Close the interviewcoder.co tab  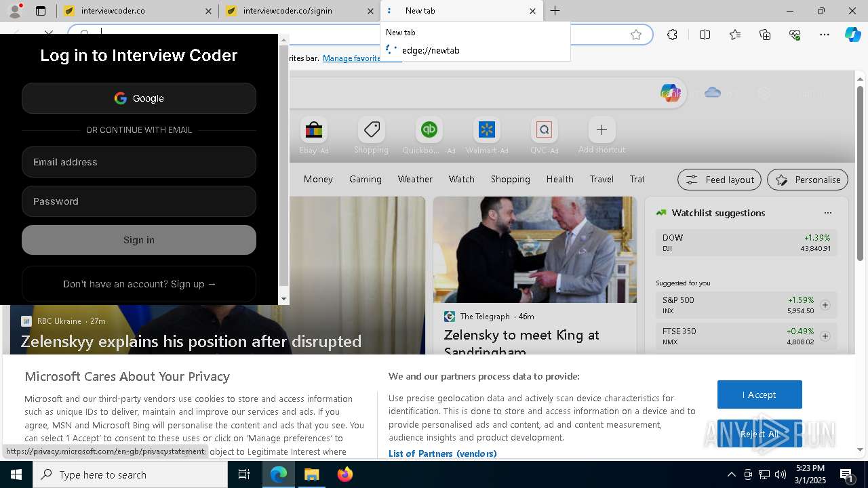tap(208, 11)
